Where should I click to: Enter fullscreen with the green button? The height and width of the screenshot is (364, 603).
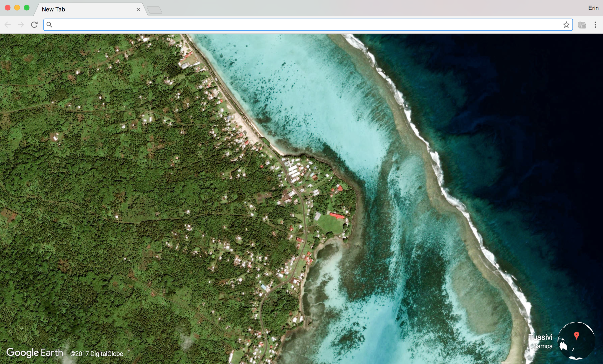pyautogui.click(x=27, y=8)
